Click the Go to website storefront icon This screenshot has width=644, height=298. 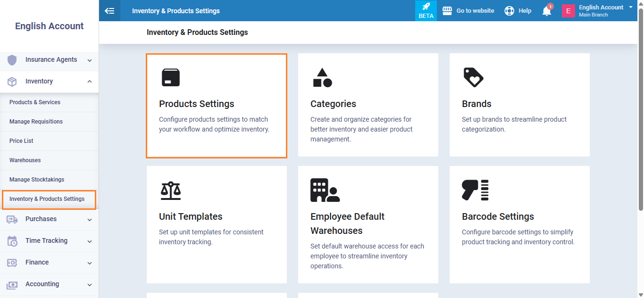click(x=447, y=10)
